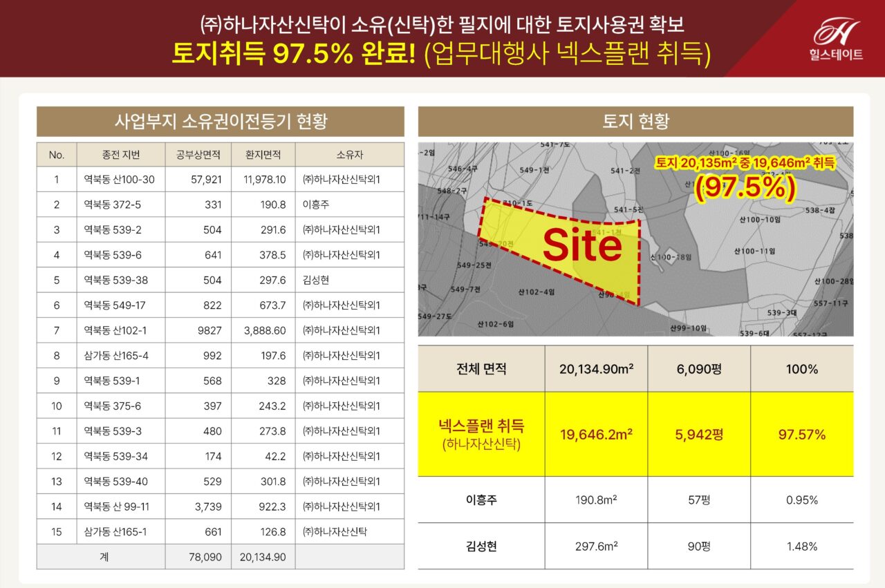
Task: Click the value '57,921' in row 1
Action: point(206,180)
